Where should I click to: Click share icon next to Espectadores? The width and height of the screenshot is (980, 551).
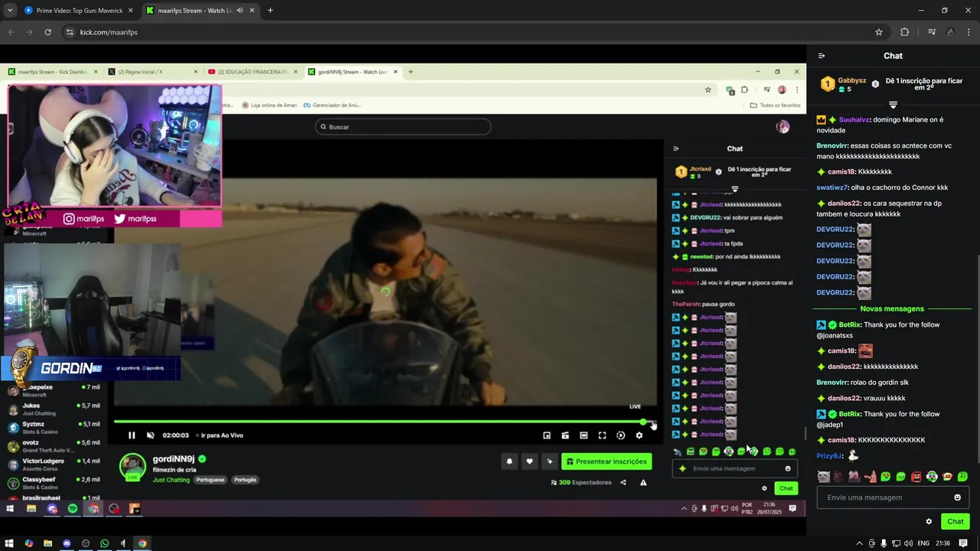coord(623,483)
